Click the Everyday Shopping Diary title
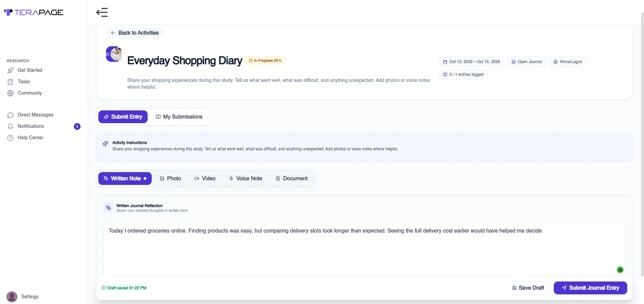Image resolution: width=644 pixels, height=304 pixels. pyautogui.click(x=184, y=60)
